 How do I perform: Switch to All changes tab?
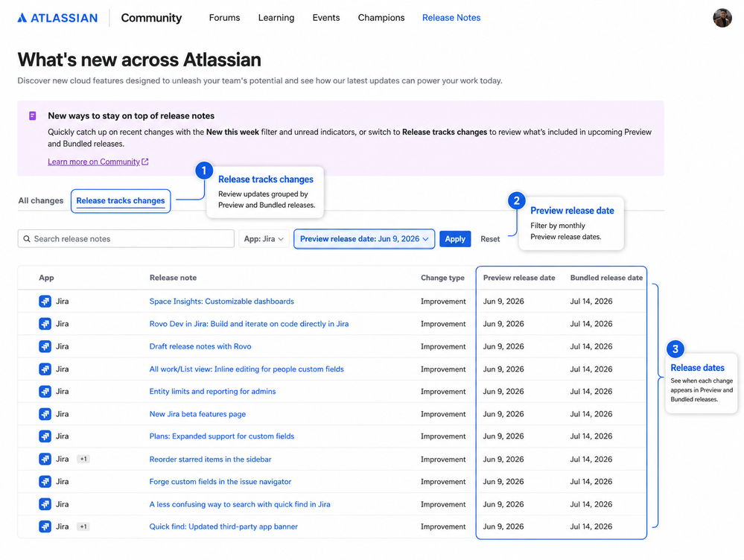(x=41, y=201)
